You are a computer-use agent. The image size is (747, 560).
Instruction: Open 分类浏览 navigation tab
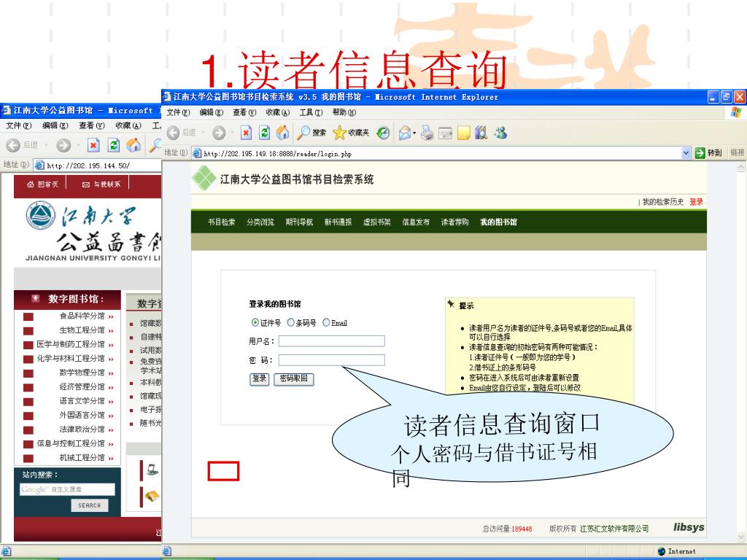pos(260,222)
